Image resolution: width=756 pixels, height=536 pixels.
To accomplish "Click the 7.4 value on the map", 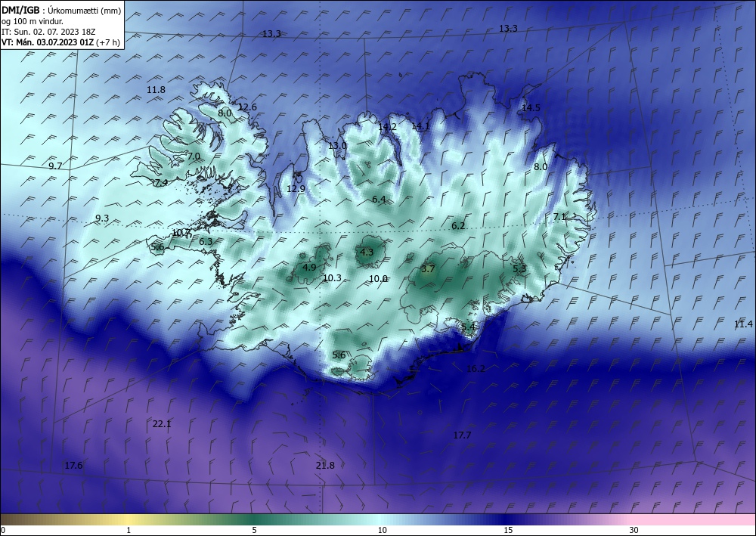I will (x=161, y=183).
